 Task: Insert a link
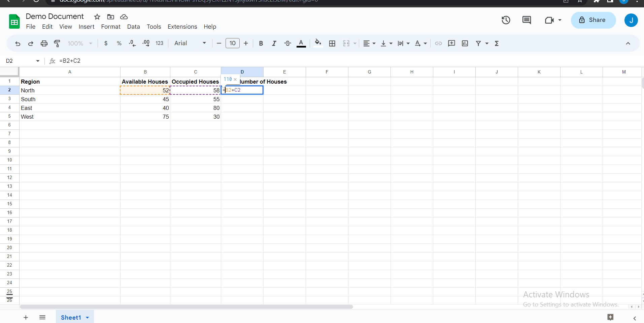coord(438,43)
